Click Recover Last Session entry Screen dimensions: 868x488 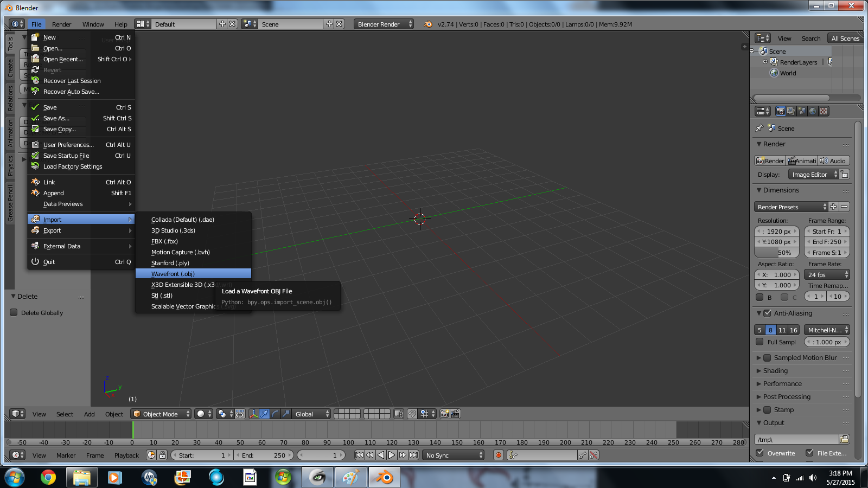tap(81, 81)
